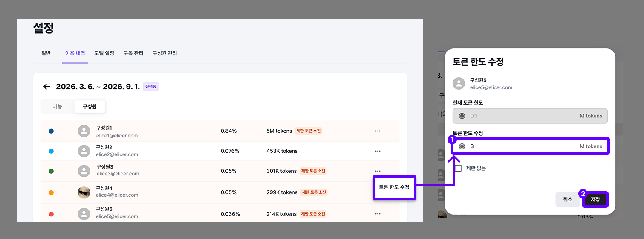Switch to the 구성원 segment toggle
The image size is (644, 239).
coord(90,107)
